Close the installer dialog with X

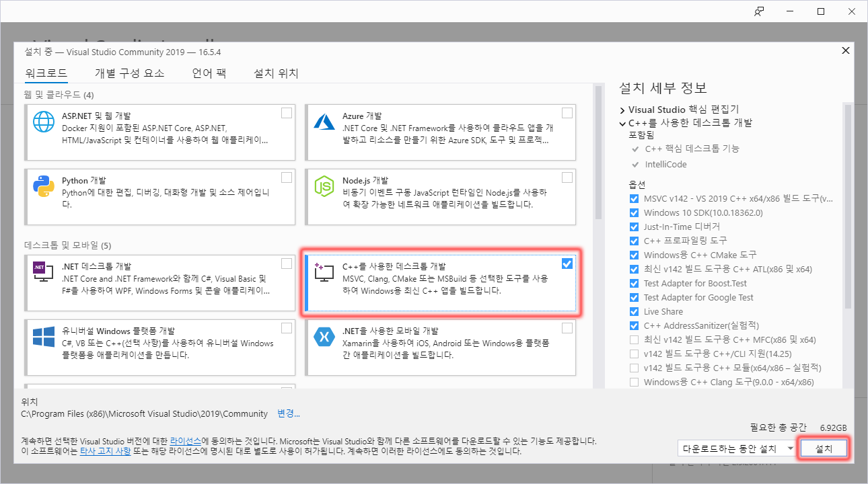(x=846, y=50)
